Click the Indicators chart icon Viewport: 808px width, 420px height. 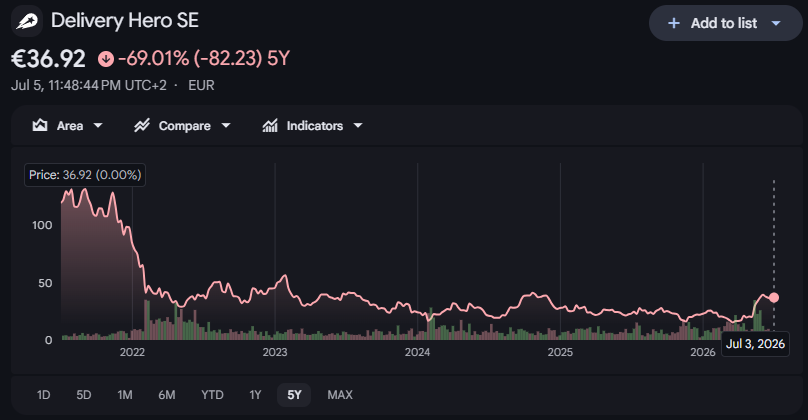tap(270, 125)
